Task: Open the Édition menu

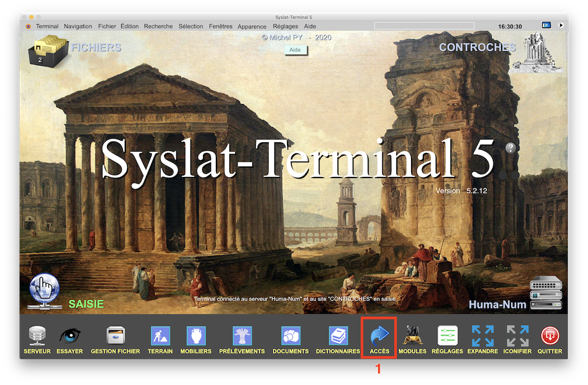Action: tap(129, 26)
